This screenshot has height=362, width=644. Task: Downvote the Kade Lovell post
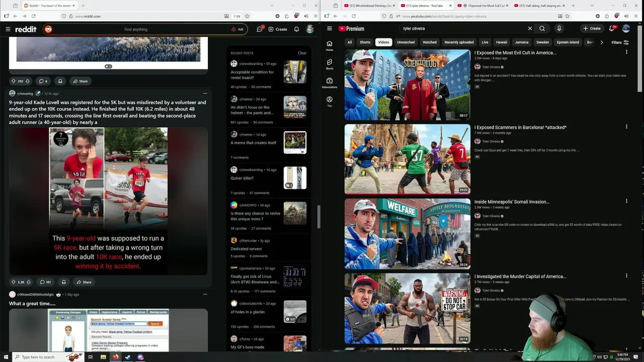[x=29, y=282]
